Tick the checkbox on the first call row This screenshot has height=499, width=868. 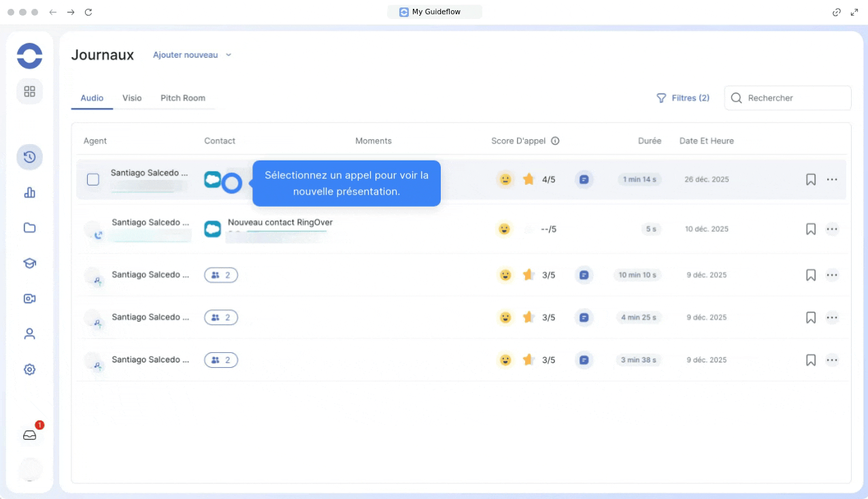93,179
